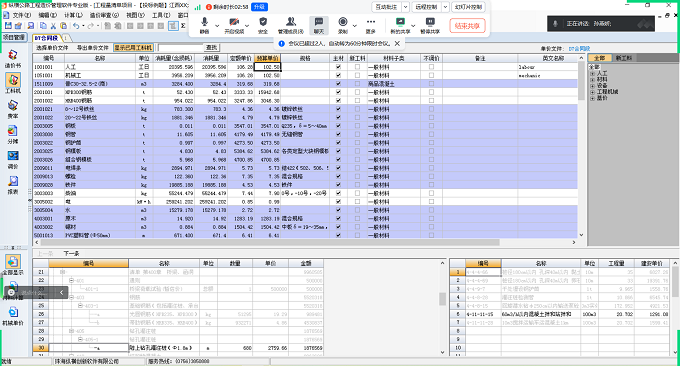Select the 工料机 sidebar icon
The width and height of the screenshot is (680, 366).
click(13, 83)
